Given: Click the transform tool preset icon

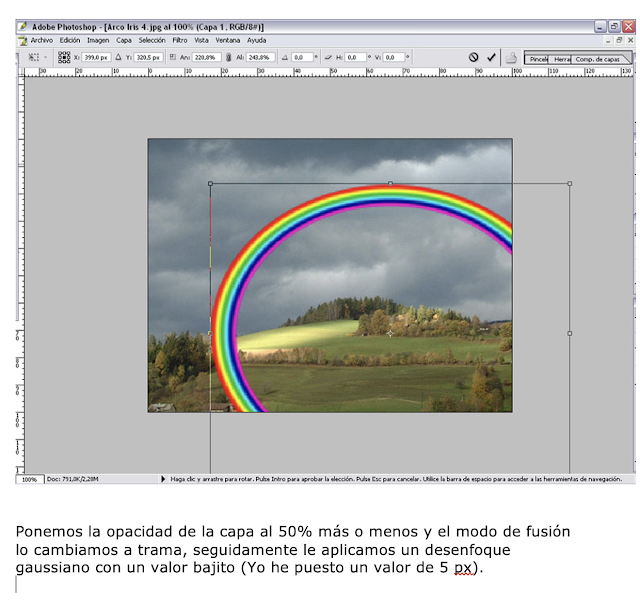Looking at the screenshot, I should click(x=34, y=58).
